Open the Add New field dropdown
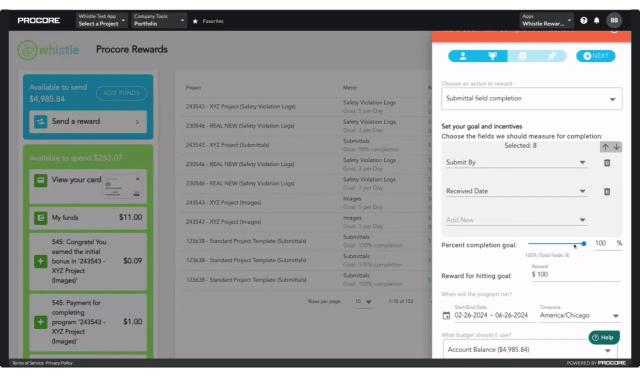The width and height of the screenshot is (640, 377). pyautogui.click(x=516, y=220)
